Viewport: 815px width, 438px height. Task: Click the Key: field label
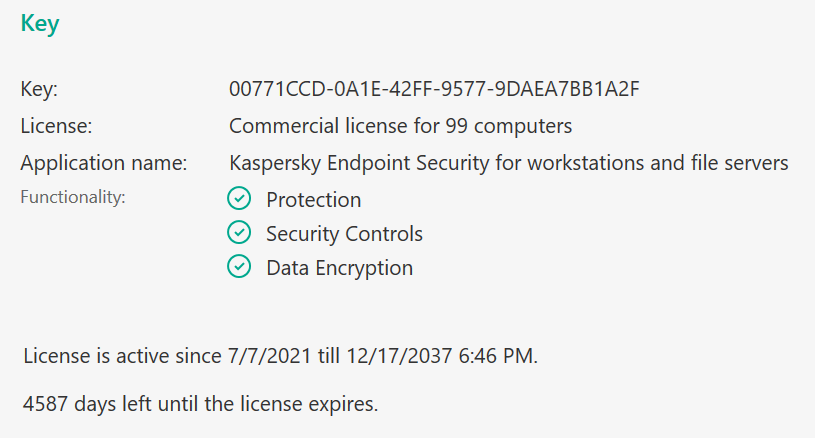click(x=39, y=89)
